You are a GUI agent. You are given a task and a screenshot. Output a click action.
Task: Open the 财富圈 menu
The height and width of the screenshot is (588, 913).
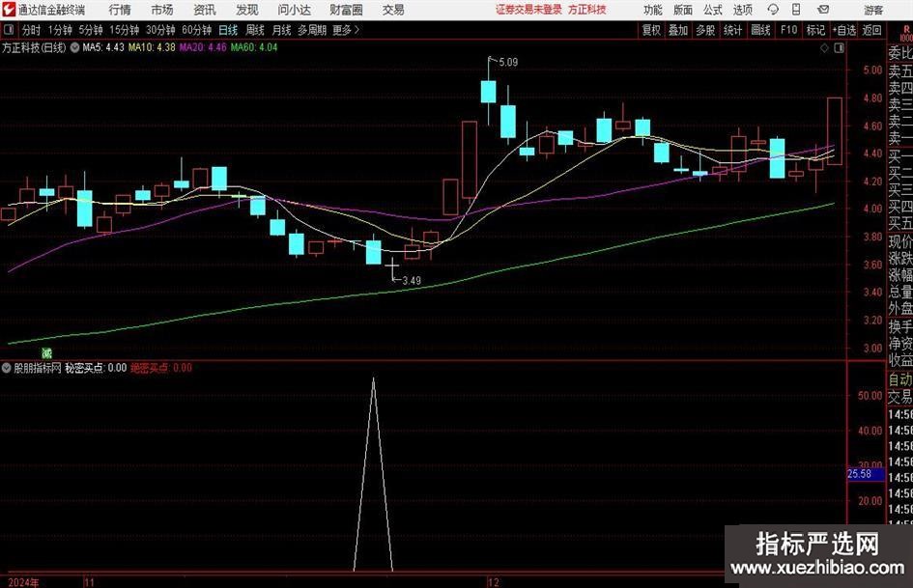tap(347, 10)
